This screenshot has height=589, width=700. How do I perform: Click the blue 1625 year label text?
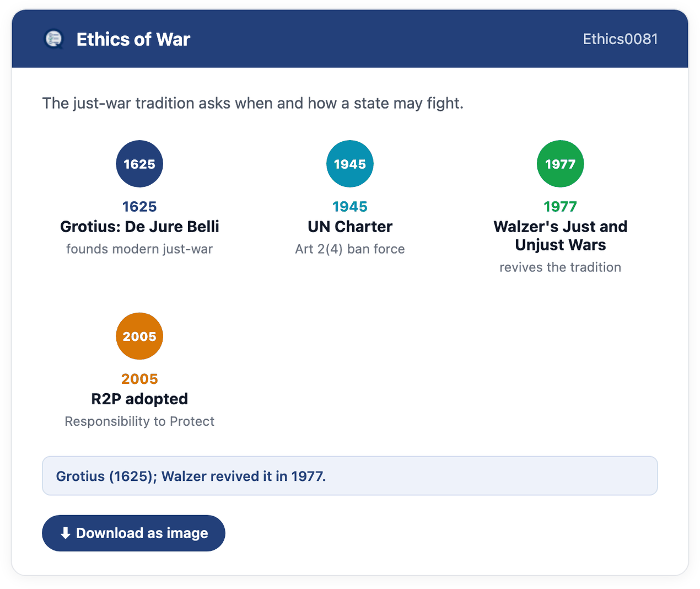(x=139, y=207)
